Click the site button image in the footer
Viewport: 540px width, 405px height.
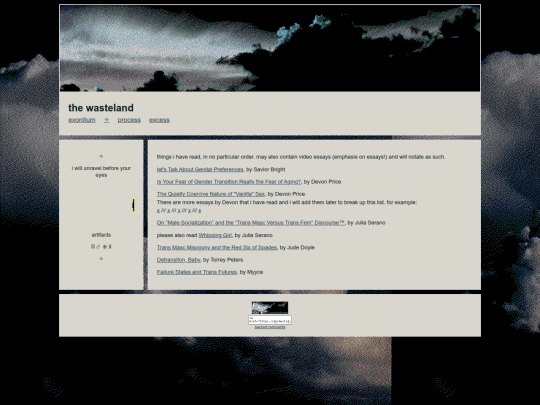270,308
